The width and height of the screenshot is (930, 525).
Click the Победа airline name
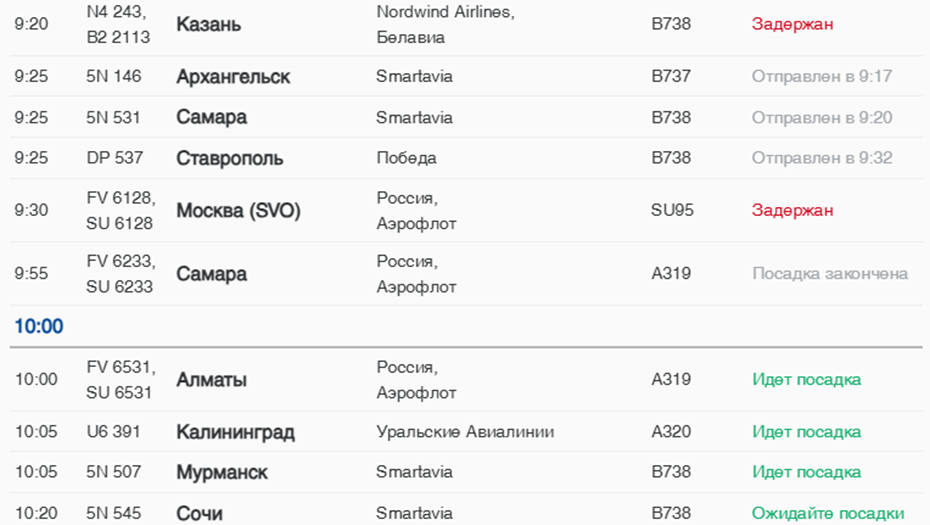click(x=406, y=158)
